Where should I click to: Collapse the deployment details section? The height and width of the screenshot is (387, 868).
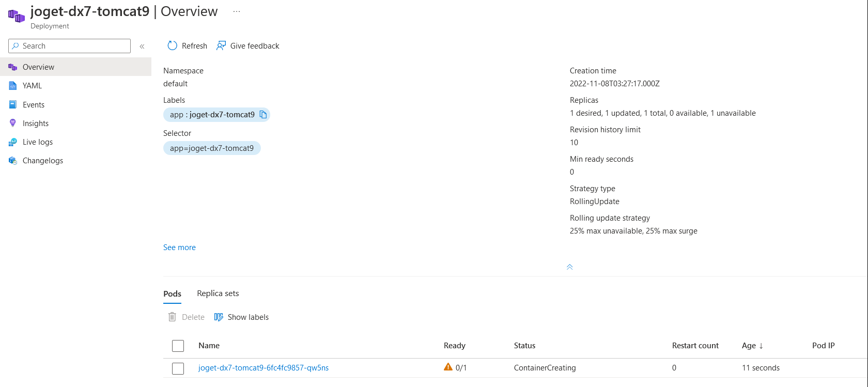coord(569,267)
